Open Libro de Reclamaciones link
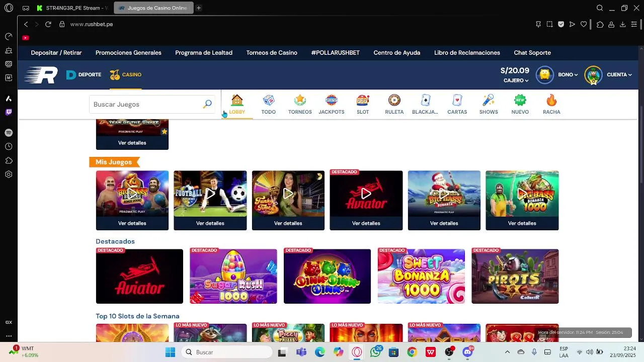 click(x=467, y=53)
